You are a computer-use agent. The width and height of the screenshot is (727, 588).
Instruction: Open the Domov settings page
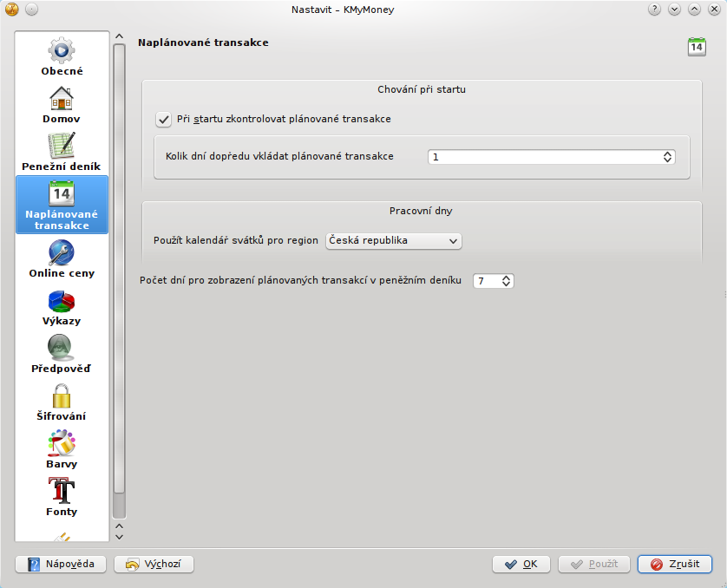62,105
